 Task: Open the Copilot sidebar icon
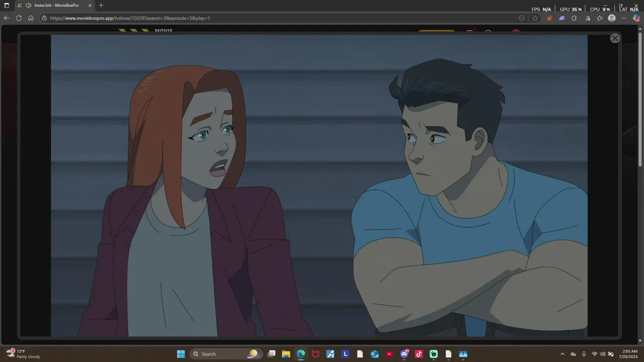pos(636,18)
